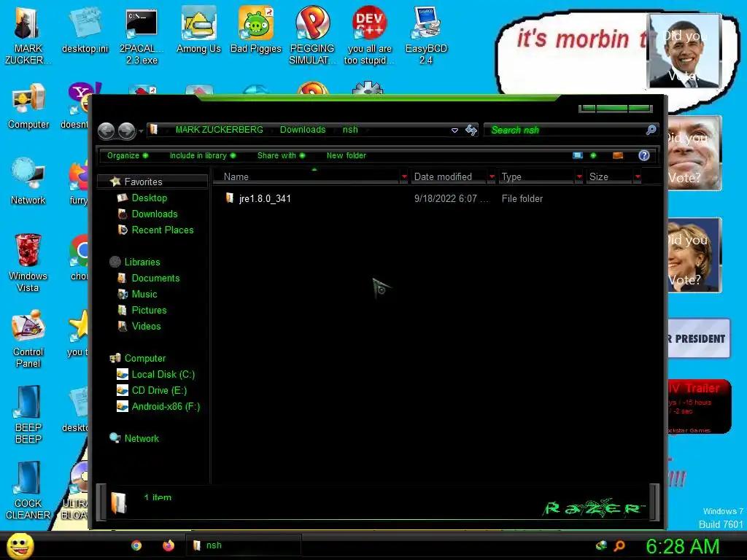
Task: Click the 2PACAL 2.3.exe desktop icon
Action: 142,35
